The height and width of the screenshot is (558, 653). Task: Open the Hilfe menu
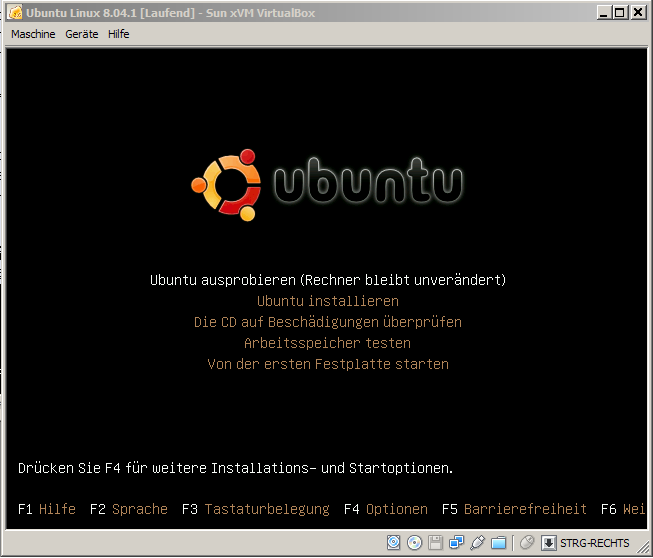[x=119, y=34]
